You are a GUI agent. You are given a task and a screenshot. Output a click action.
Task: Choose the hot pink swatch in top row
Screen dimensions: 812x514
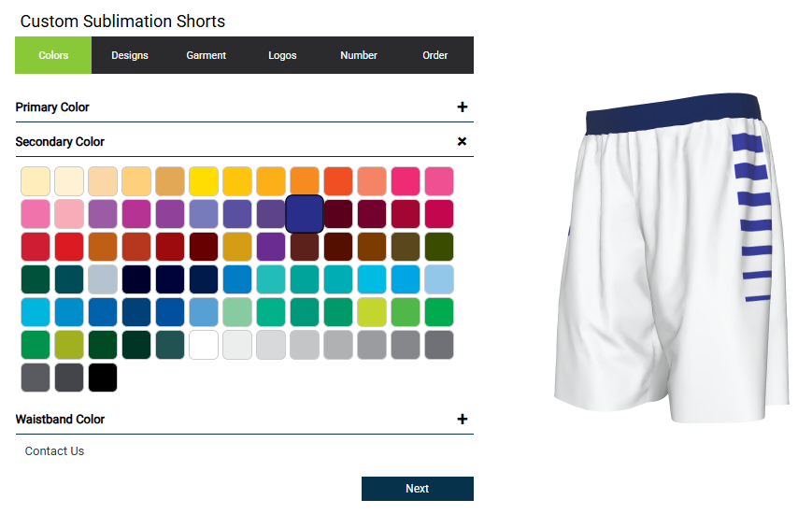(x=406, y=180)
